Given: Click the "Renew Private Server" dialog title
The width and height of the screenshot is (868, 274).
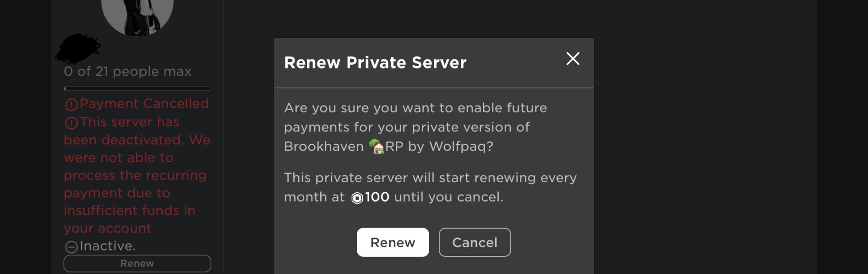Looking at the screenshot, I should coord(375,63).
